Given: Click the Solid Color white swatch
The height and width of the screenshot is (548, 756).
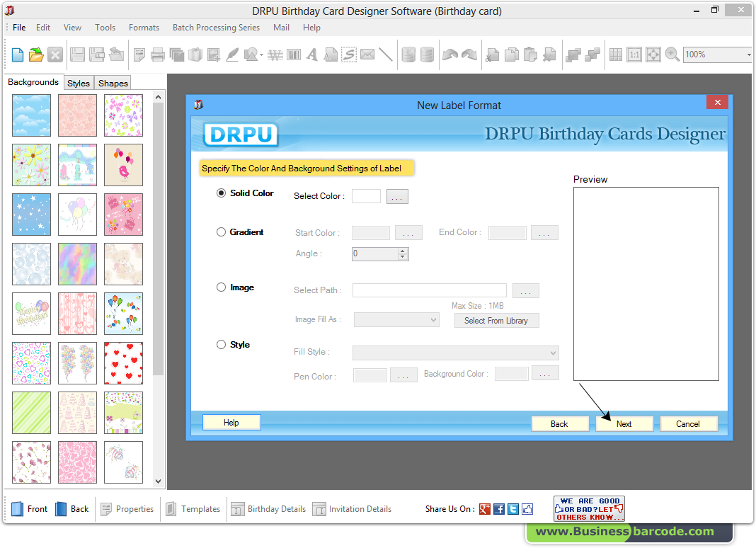Looking at the screenshot, I should pos(366,196).
